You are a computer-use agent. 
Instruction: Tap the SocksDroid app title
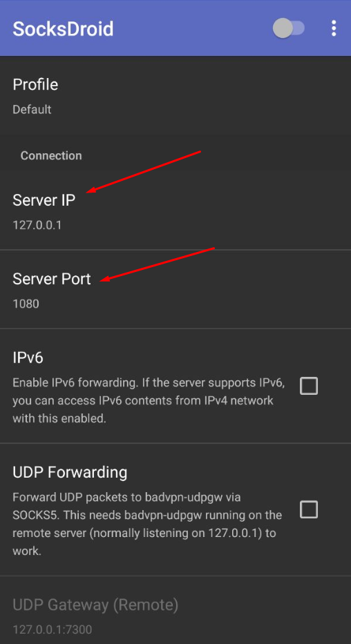point(63,29)
